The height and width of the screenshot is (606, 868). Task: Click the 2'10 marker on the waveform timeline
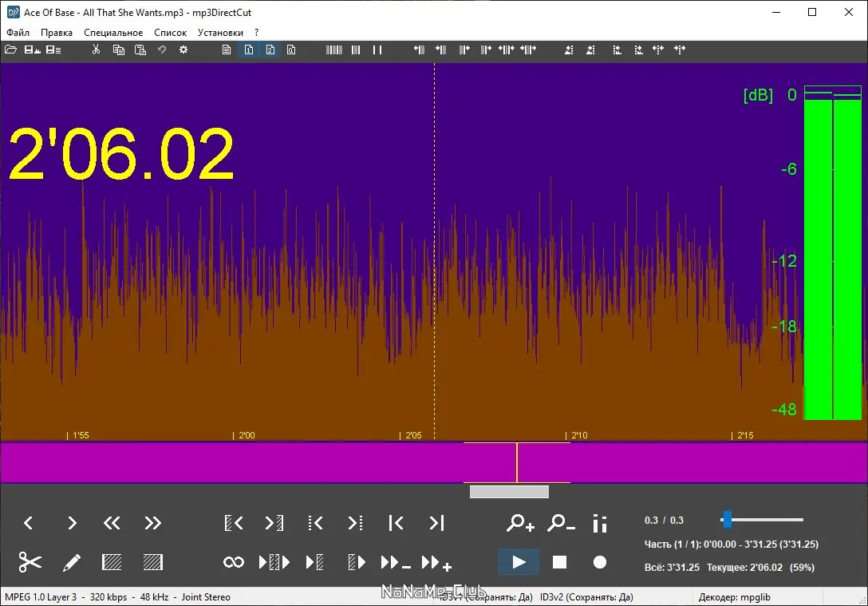(579, 435)
